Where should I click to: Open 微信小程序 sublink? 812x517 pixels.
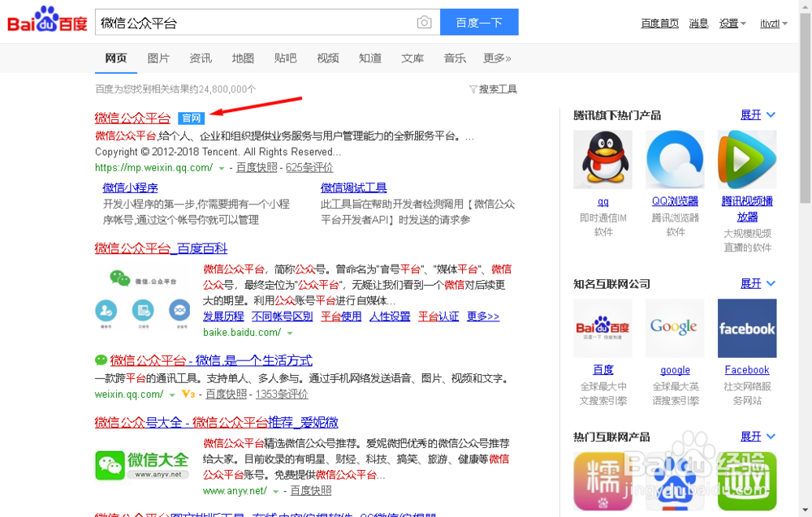(x=130, y=187)
